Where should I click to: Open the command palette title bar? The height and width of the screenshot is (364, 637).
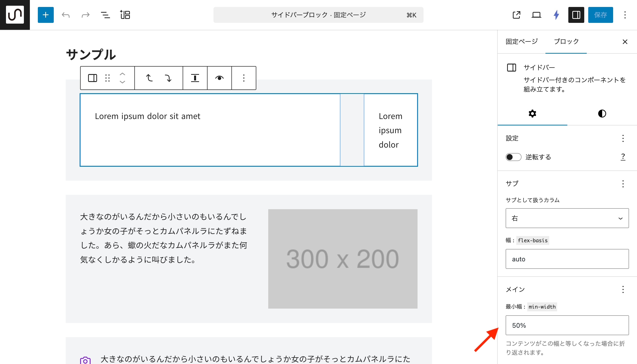click(x=318, y=15)
